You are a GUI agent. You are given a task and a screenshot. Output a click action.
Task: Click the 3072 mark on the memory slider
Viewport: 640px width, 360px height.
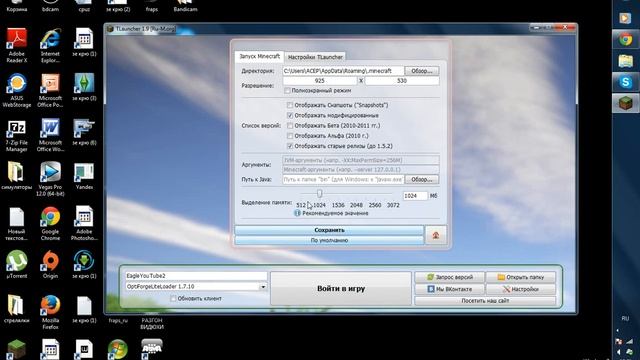[393, 205]
